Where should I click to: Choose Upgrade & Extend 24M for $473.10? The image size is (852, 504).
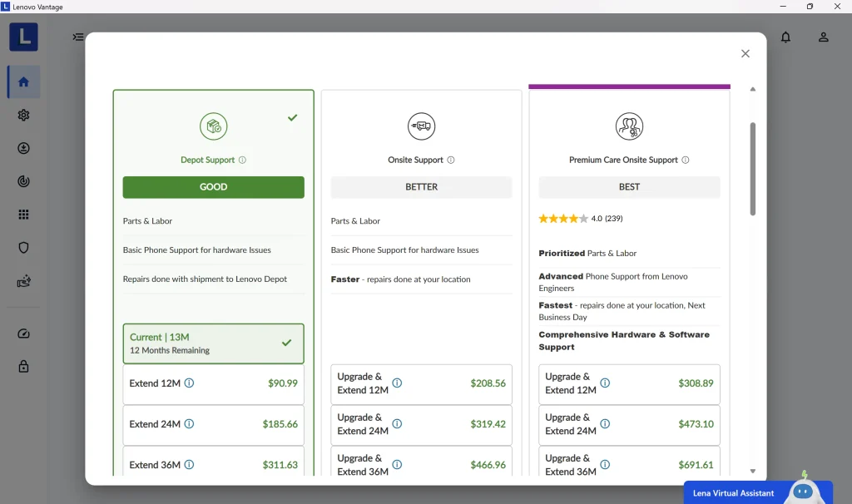coord(629,425)
